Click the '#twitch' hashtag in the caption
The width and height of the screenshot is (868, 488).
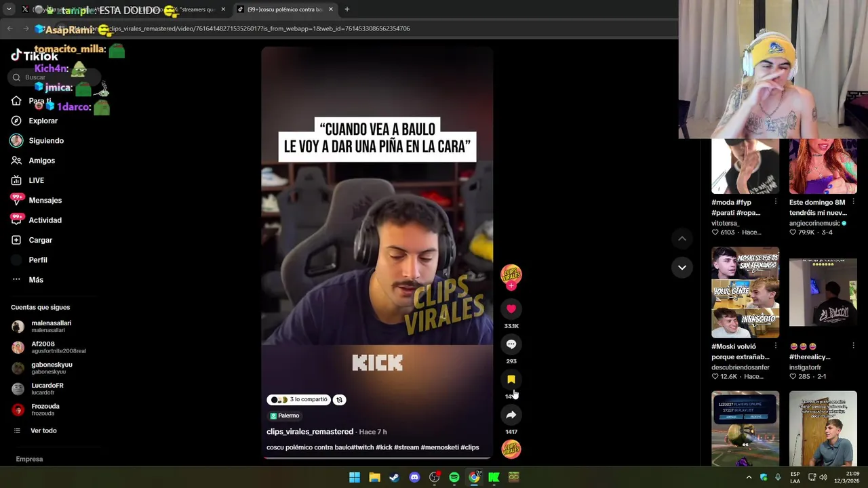363,447
